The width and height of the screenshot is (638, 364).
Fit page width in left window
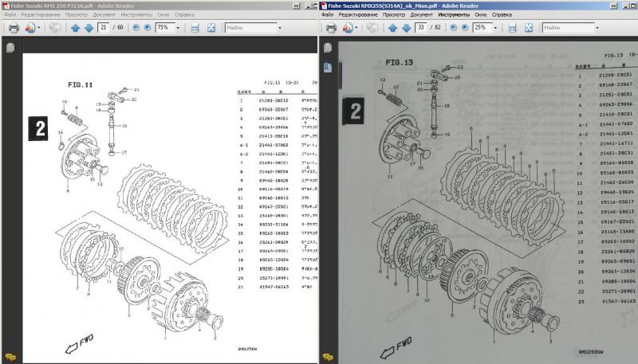(x=195, y=28)
